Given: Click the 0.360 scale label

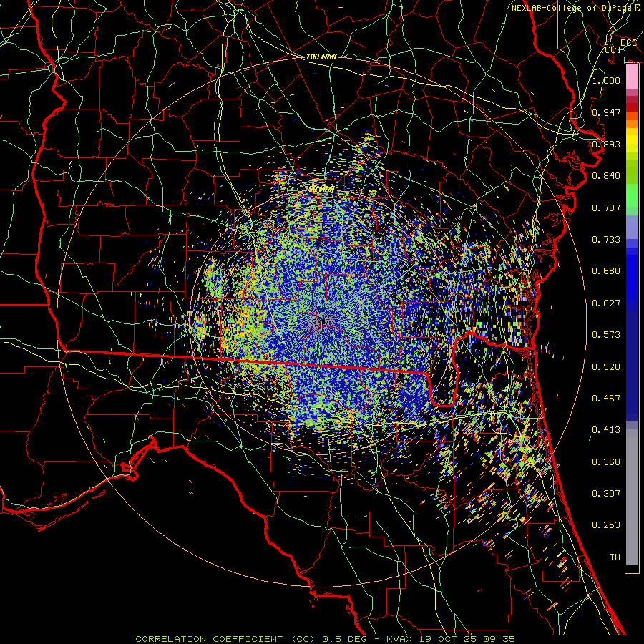Looking at the screenshot, I should (x=606, y=462).
